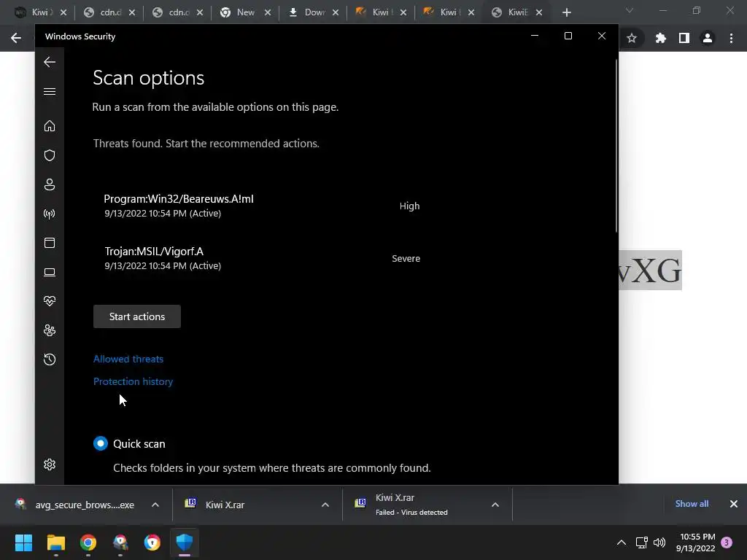
Task: Open Chrome extensions puzzle icon
Action: [660, 38]
